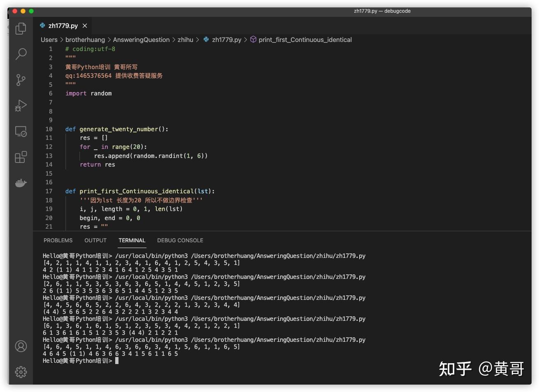Click terminal output '4 6 4 5 (1 1) 4 6 3 6 6 3 4 1 5 6 1 1 6 5'

click(110, 354)
